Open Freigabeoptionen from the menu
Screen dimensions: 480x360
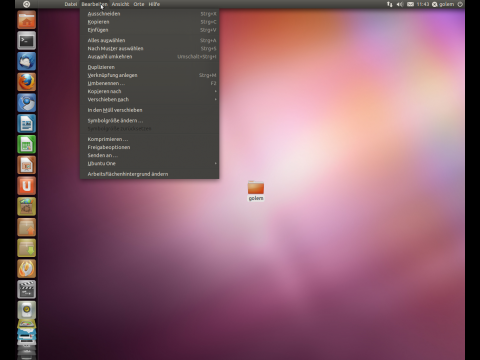150,147
